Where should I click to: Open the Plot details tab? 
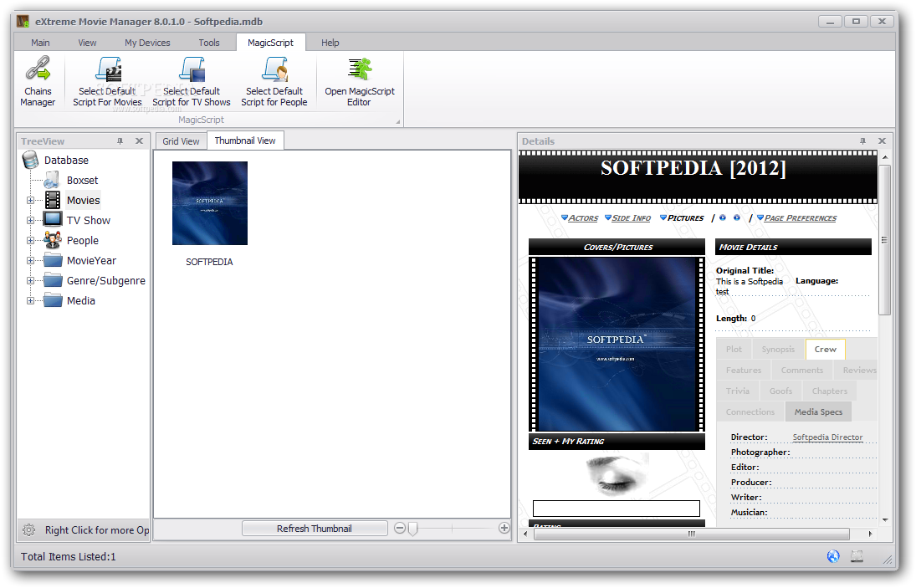pyautogui.click(x=734, y=349)
